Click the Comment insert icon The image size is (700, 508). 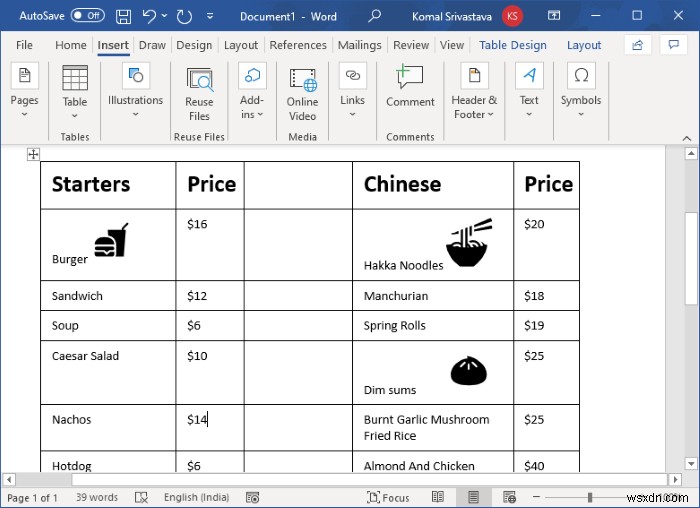click(409, 77)
